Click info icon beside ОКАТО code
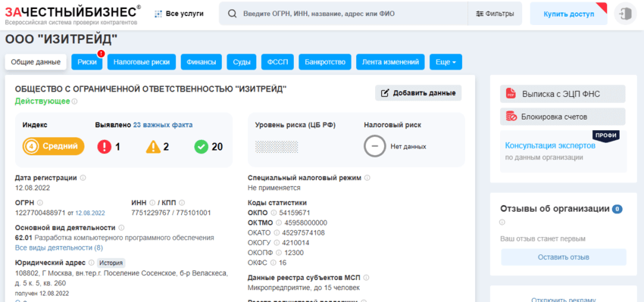The height and width of the screenshot is (302, 644). 277,232
